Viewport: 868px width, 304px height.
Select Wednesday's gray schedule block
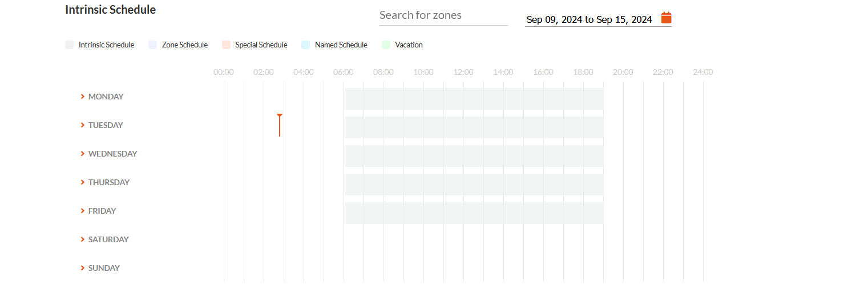(x=473, y=156)
